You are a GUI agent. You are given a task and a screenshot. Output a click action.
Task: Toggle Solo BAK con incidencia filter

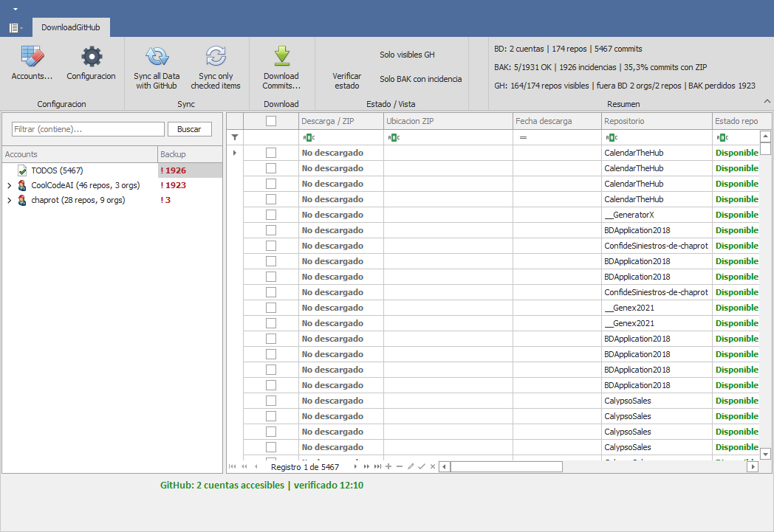tap(420, 79)
